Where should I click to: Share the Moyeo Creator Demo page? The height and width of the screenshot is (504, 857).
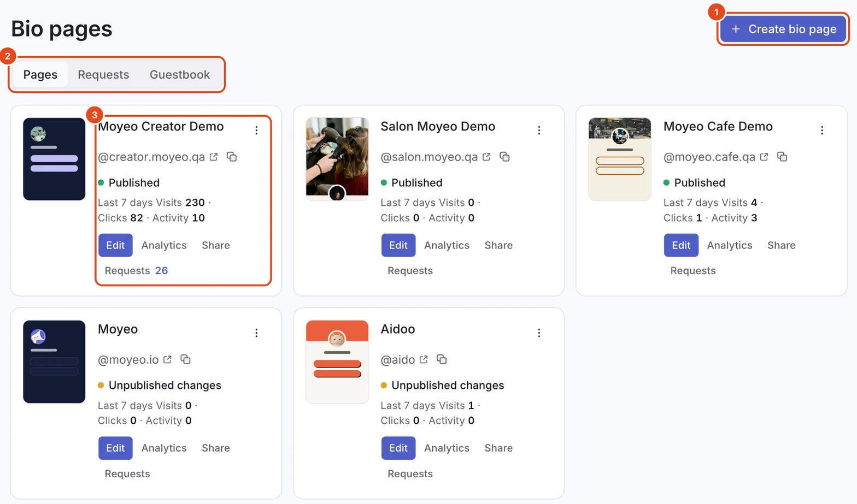tap(216, 245)
